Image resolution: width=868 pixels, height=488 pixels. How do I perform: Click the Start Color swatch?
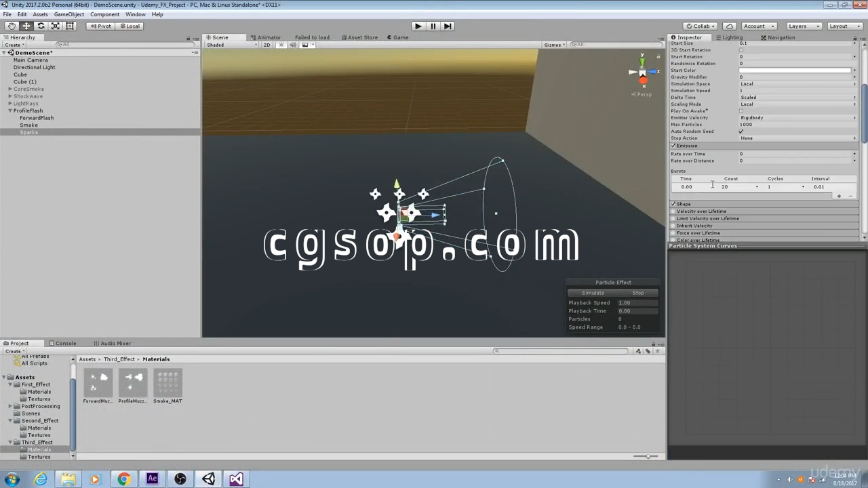[x=795, y=70]
